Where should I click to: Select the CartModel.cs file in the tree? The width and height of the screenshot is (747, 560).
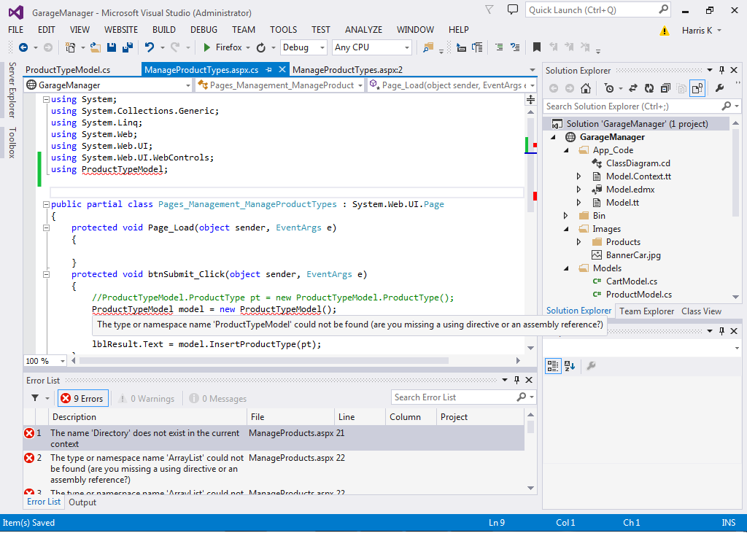[x=631, y=281]
